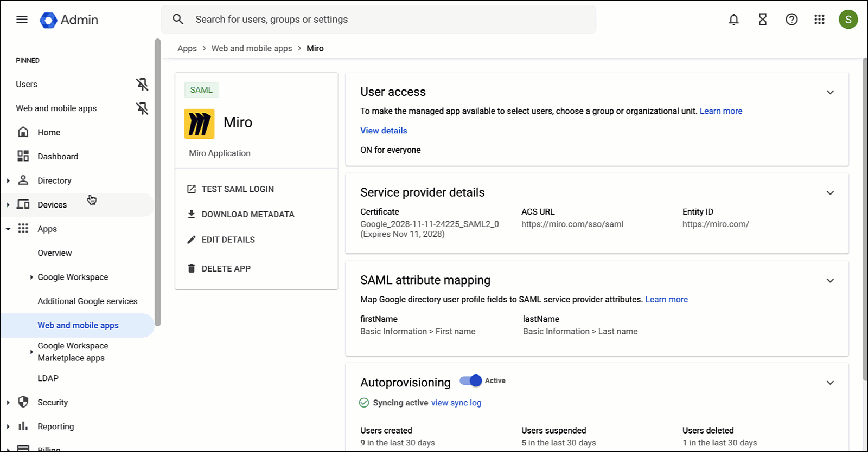868x452 pixels.
Task: Click the Miro app logo
Action: 199,124
